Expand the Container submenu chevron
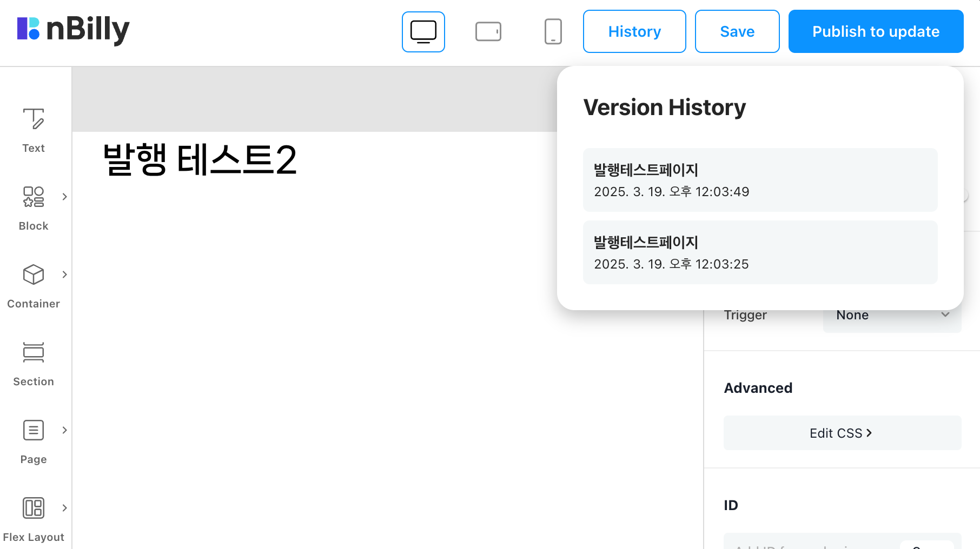Image resolution: width=980 pixels, height=549 pixels. tap(64, 274)
